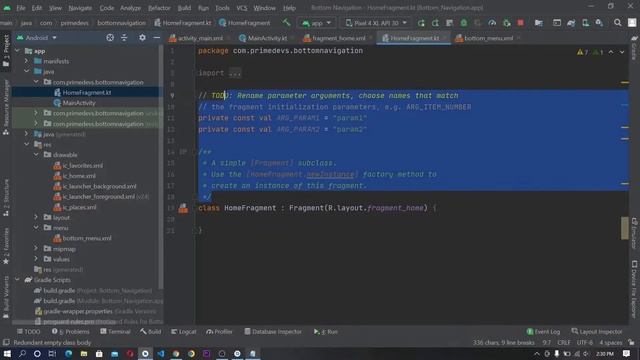This screenshot has width=640, height=360.
Task: Expand the values folder
Action: click(x=36, y=259)
